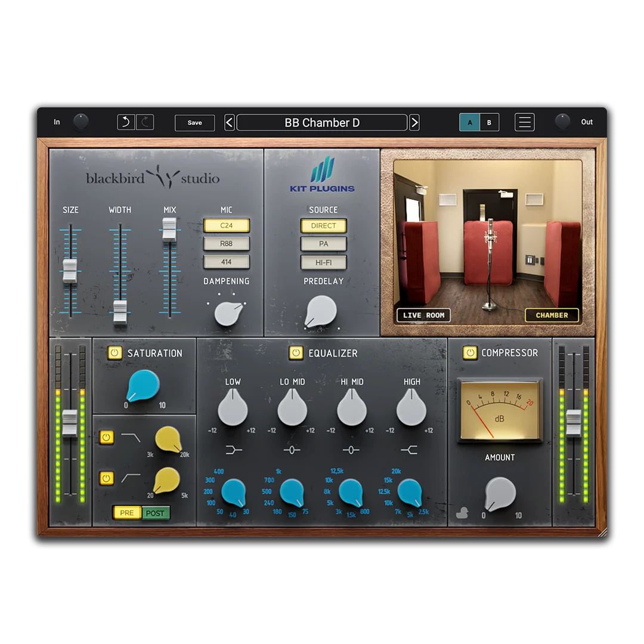Click the Kit Plugins logo
Viewport: 644px width, 644px height.
coord(322,175)
